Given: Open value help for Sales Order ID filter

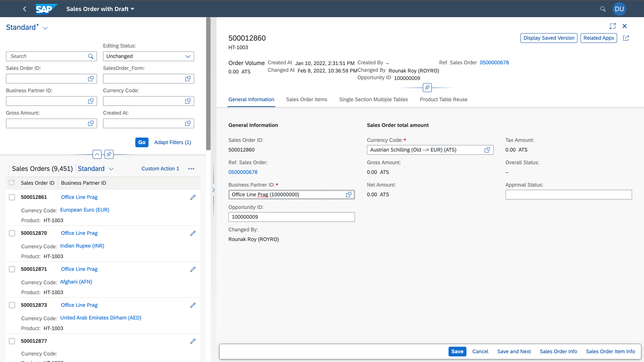Looking at the screenshot, I should click(x=91, y=79).
